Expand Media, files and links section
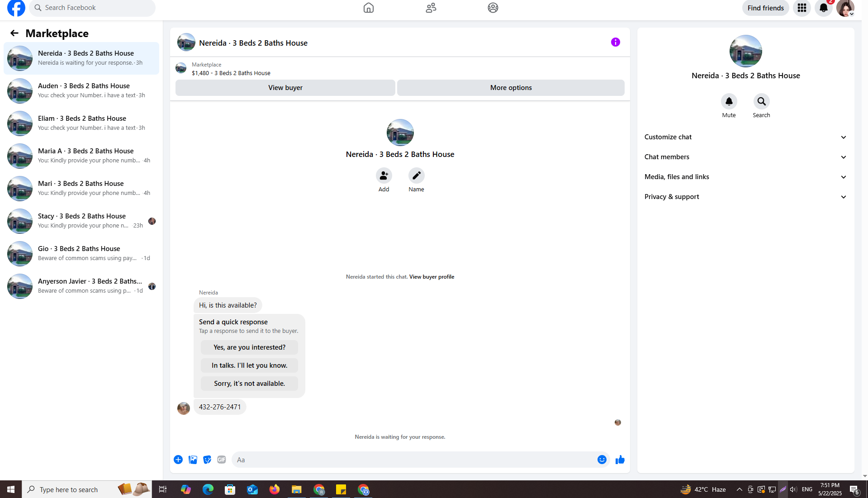The image size is (868, 498). coord(745,177)
